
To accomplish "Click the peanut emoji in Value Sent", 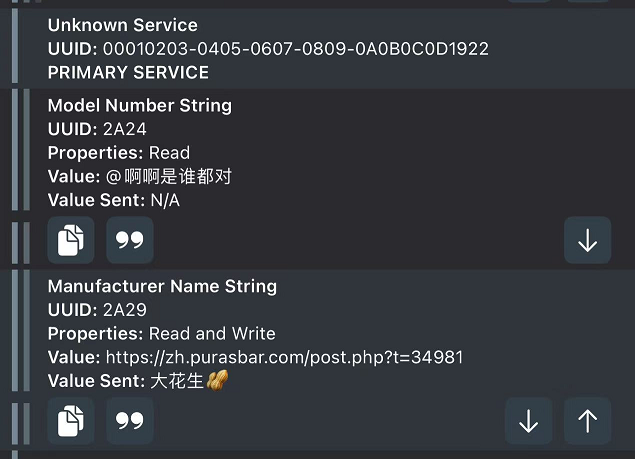I will 218,381.
